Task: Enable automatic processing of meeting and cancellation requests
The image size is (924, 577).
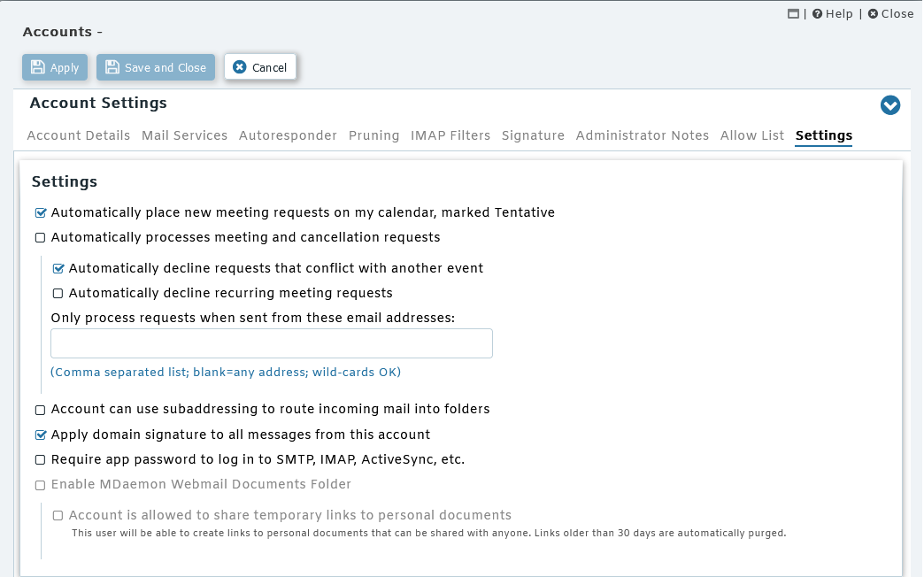Action: 41,237
